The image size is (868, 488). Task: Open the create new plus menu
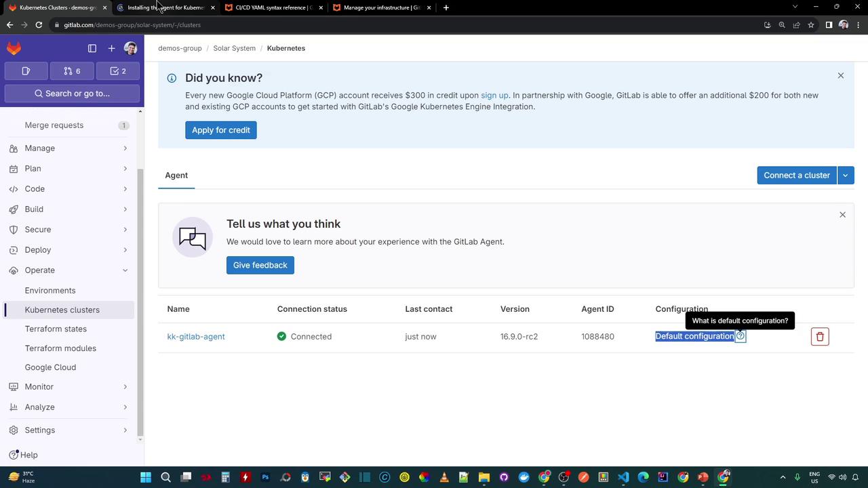112,48
